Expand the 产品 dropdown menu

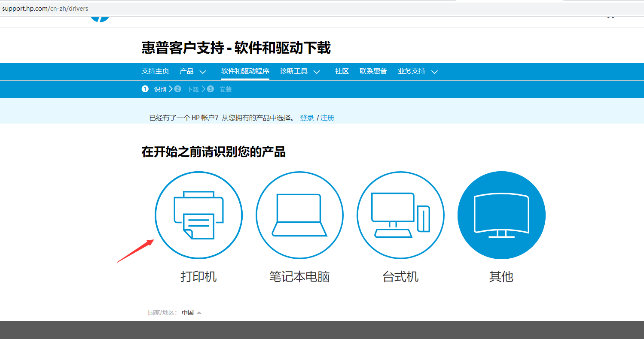tap(193, 71)
